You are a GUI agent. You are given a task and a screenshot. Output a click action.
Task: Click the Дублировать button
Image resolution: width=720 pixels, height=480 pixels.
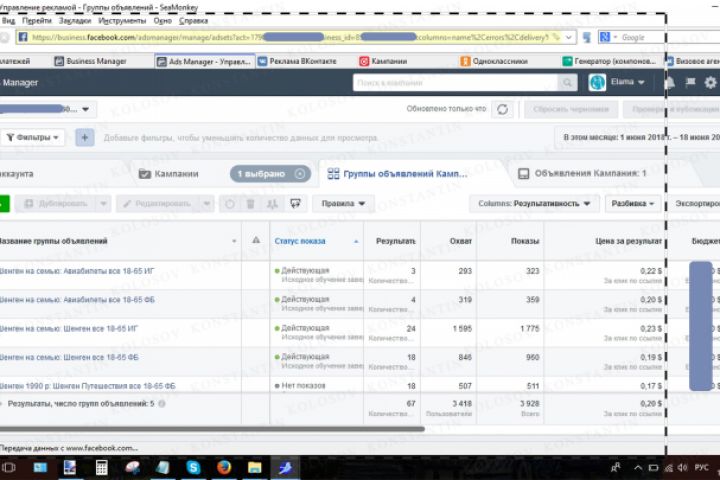56,203
